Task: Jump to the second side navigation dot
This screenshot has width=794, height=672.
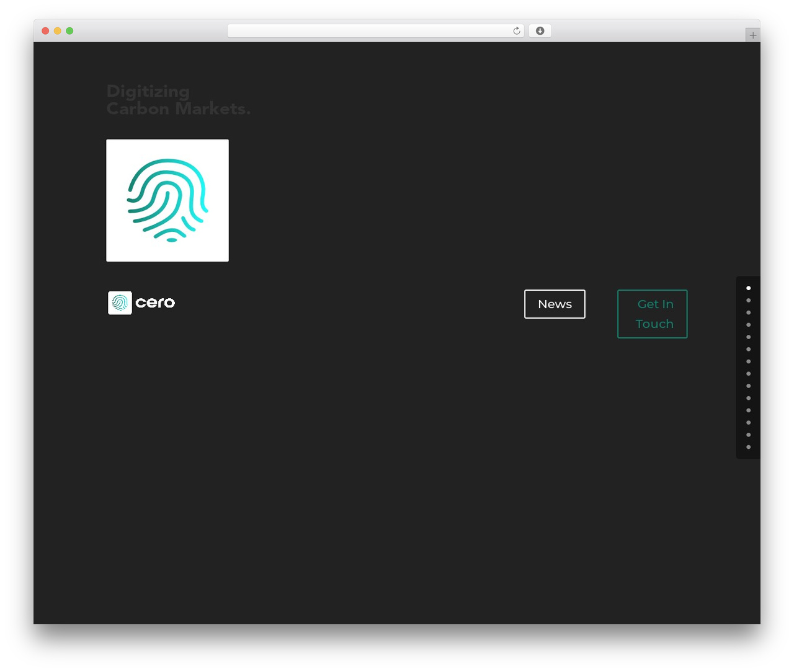Action: (x=749, y=301)
